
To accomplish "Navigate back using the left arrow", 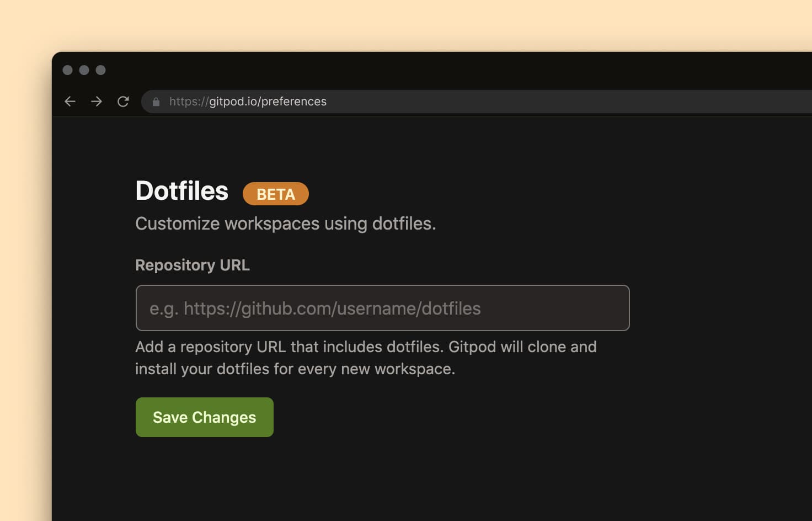I will click(x=70, y=102).
